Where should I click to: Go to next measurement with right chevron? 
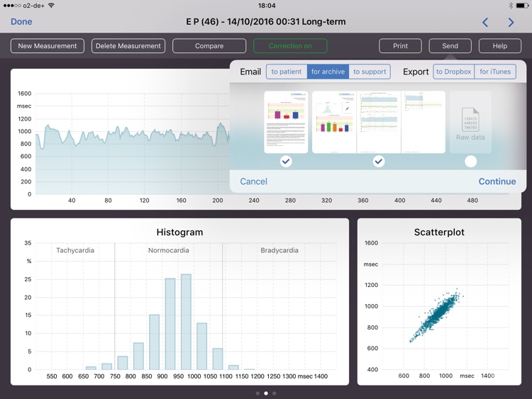pyautogui.click(x=511, y=23)
